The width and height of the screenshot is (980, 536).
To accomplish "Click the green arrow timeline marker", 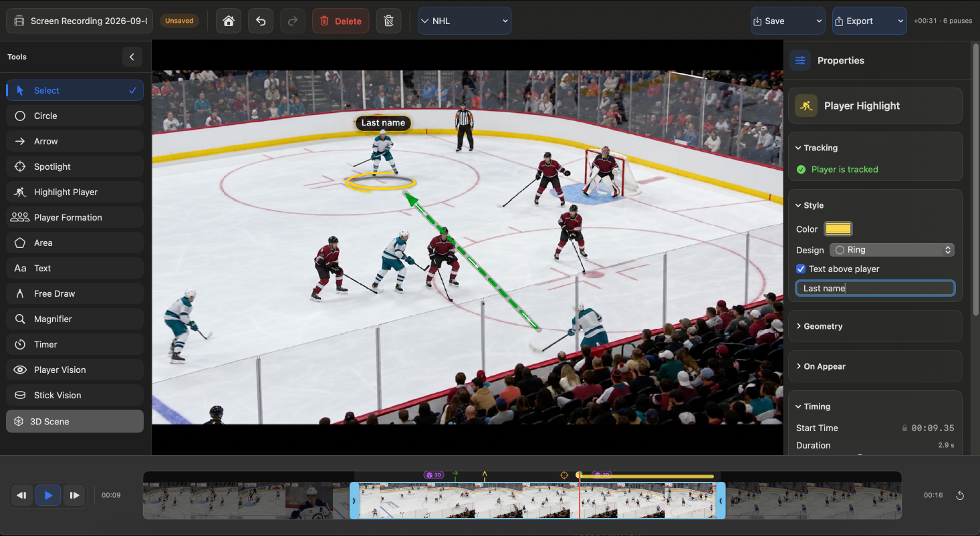I will pos(455,475).
